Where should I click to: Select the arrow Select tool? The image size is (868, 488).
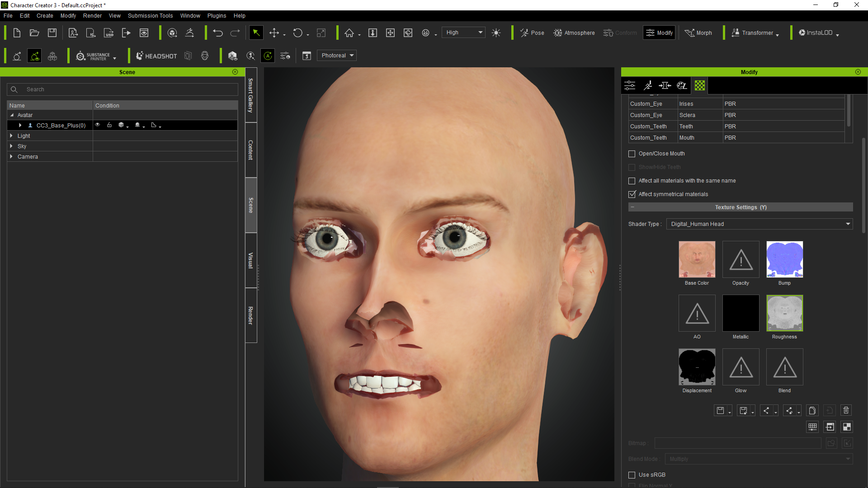click(256, 33)
